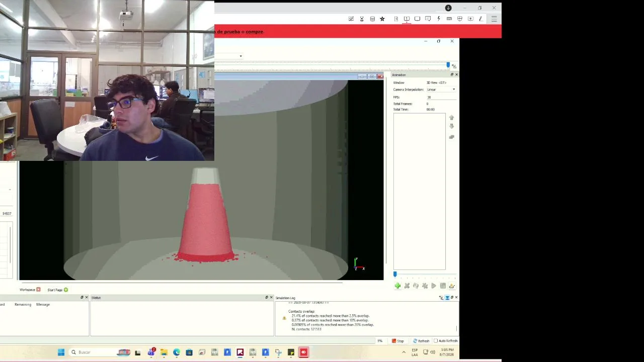Click the Refresh button

click(421, 341)
